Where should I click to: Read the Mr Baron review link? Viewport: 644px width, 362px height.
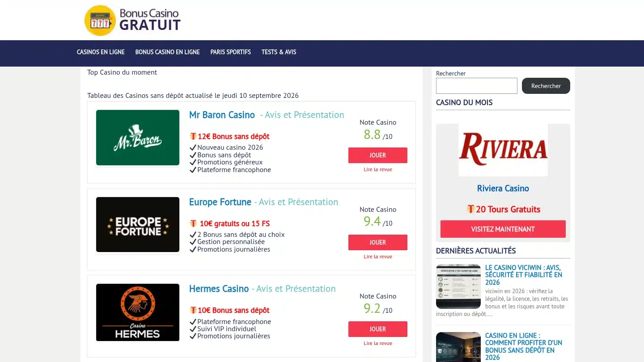pos(378,169)
